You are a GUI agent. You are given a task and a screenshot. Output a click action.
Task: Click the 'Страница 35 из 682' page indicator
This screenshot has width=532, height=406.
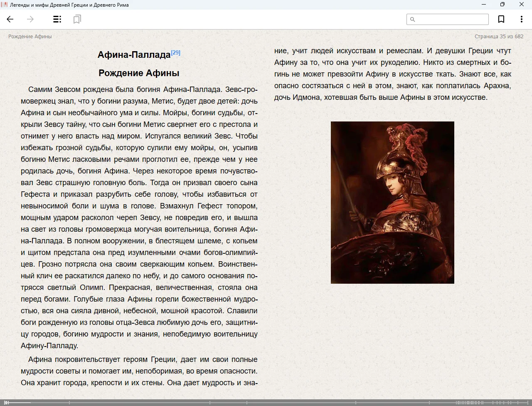click(499, 36)
